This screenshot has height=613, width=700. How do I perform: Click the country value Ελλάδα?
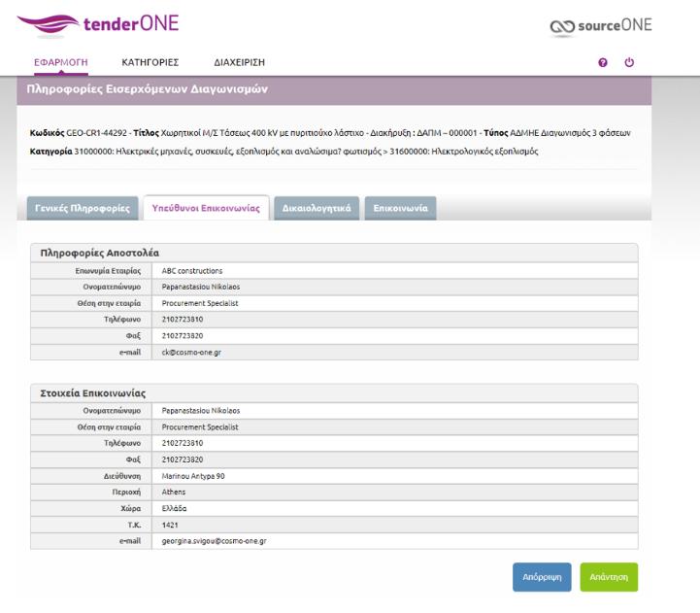[x=174, y=508]
